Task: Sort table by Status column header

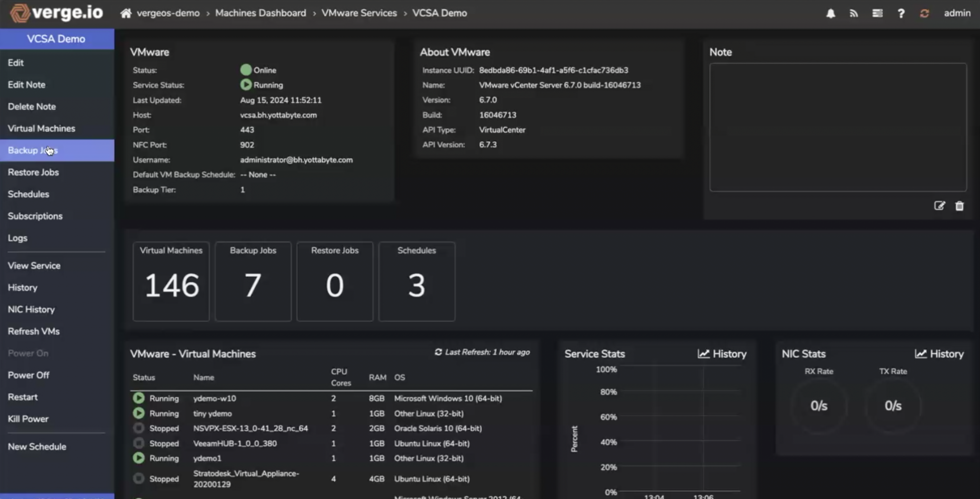Action: 144,377
